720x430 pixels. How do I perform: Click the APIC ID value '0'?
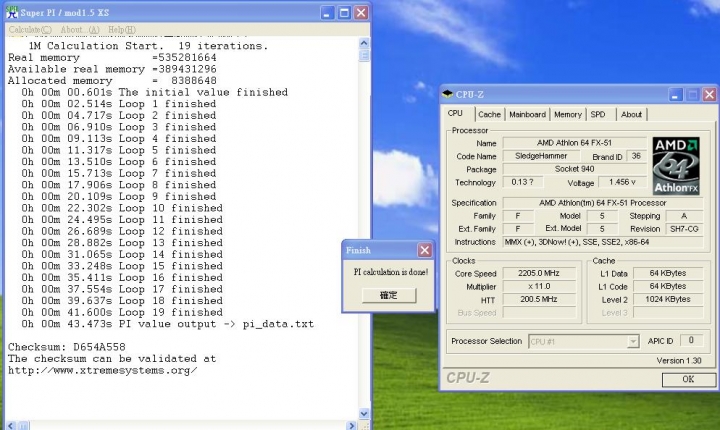[x=691, y=340]
